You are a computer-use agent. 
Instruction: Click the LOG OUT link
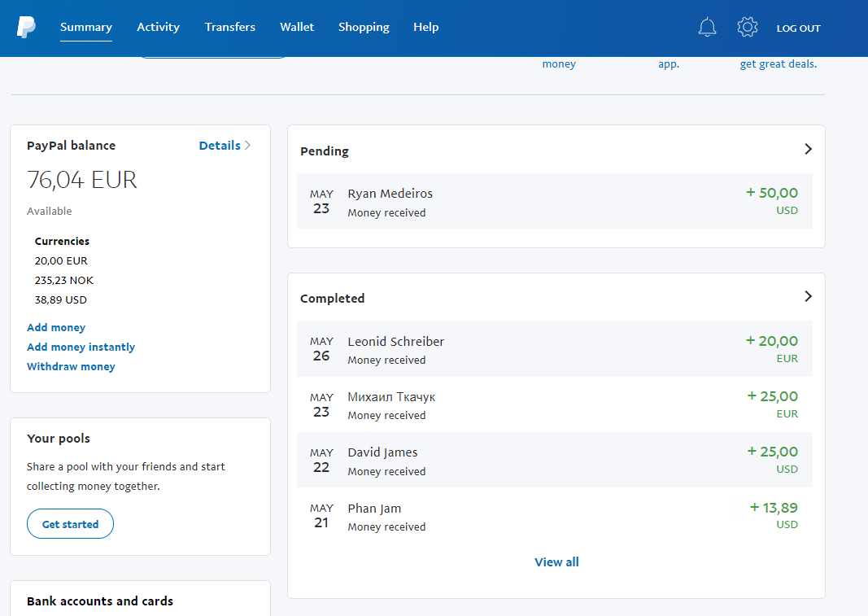[x=798, y=28]
